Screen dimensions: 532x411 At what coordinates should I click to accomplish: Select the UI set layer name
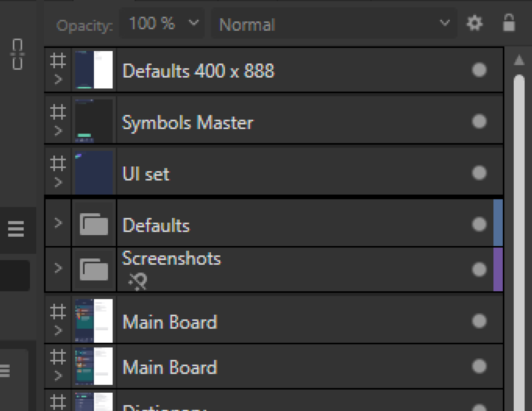click(x=146, y=174)
